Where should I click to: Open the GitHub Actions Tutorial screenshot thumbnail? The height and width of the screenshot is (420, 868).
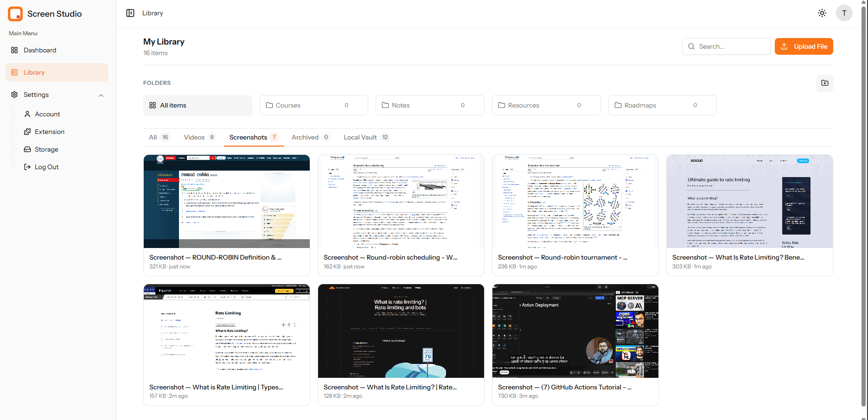[575, 331]
